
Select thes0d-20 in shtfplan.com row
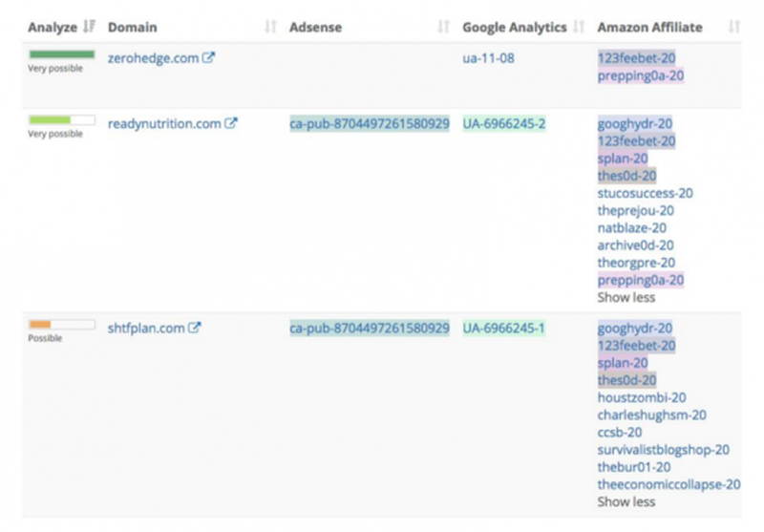[627, 380]
